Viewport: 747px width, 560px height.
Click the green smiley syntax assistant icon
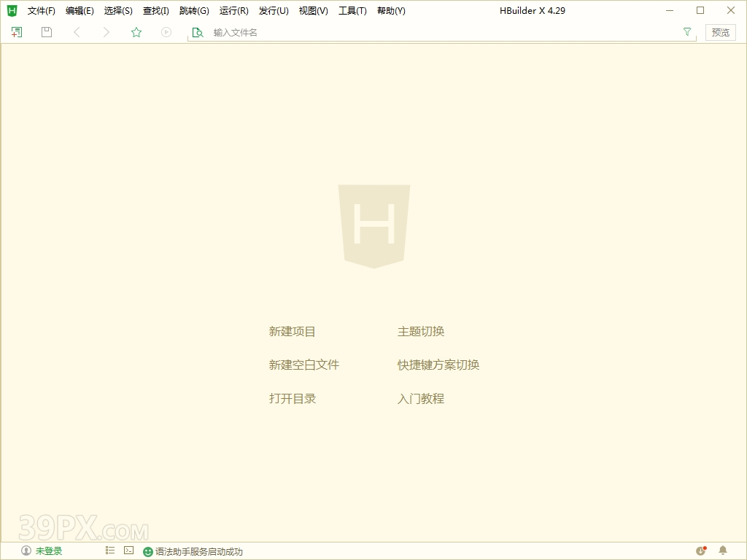coord(148,551)
